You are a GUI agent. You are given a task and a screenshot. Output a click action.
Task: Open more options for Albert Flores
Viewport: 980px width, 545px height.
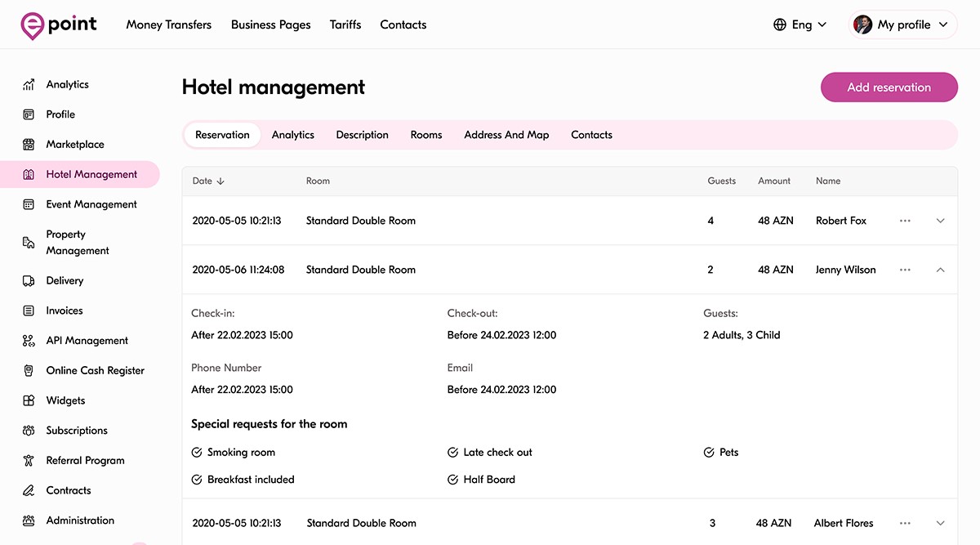pyautogui.click(x=905, y=523)
